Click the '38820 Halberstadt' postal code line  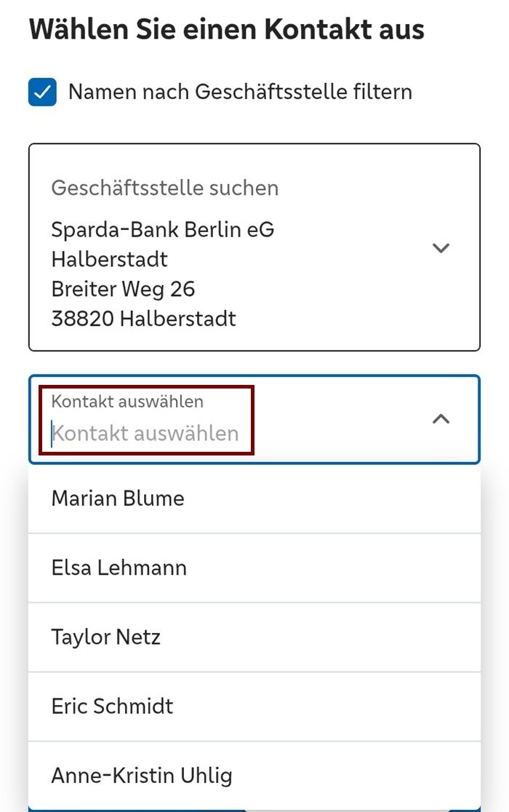coord(144,318)
